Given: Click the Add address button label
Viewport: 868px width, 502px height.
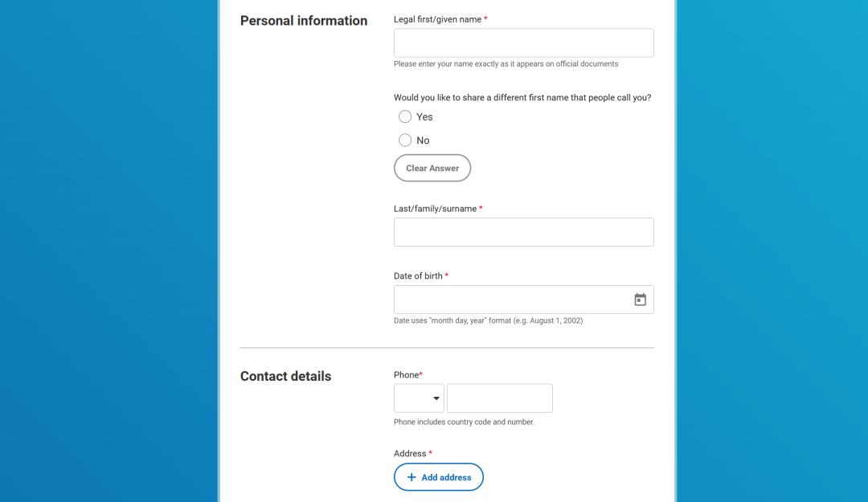Looking at the screenshot, I should point(446,477).
